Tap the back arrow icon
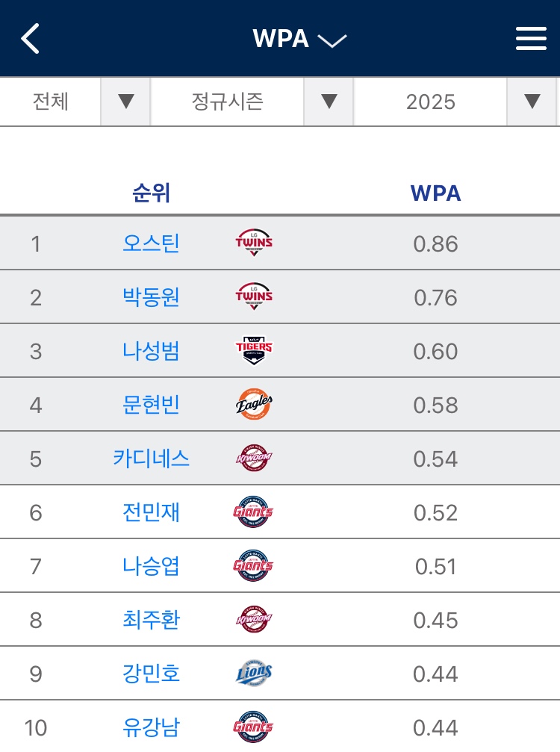 [x=30, y=38]
